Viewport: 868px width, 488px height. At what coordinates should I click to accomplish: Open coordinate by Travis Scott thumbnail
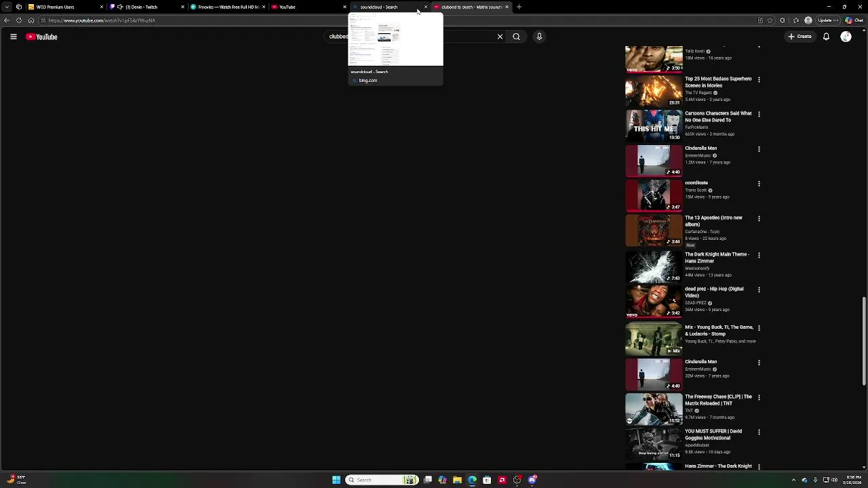click(x=654, y=195)
